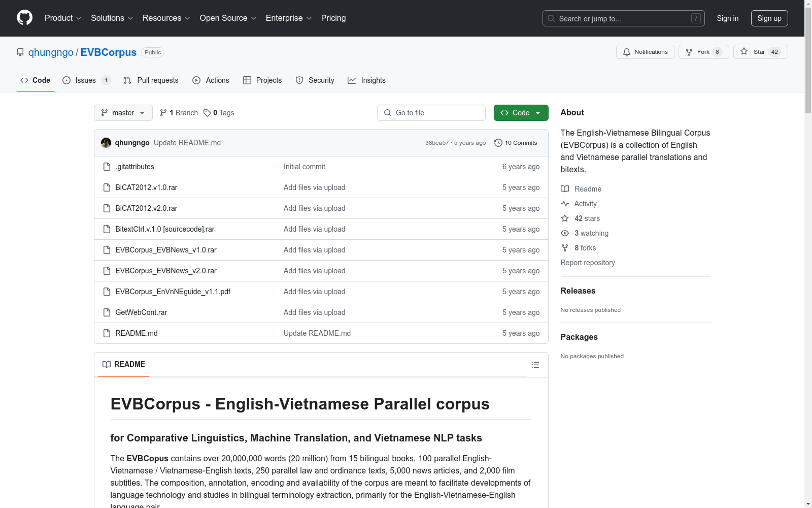The image size is (812, 508).
Task: Click the file icon for README.md
Action: pos(107,333)
